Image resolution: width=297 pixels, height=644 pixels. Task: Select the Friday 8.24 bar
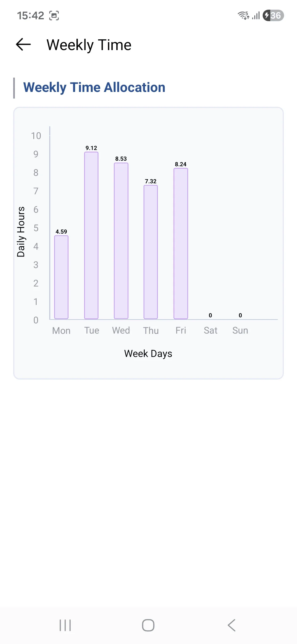(x=181, y=244)
